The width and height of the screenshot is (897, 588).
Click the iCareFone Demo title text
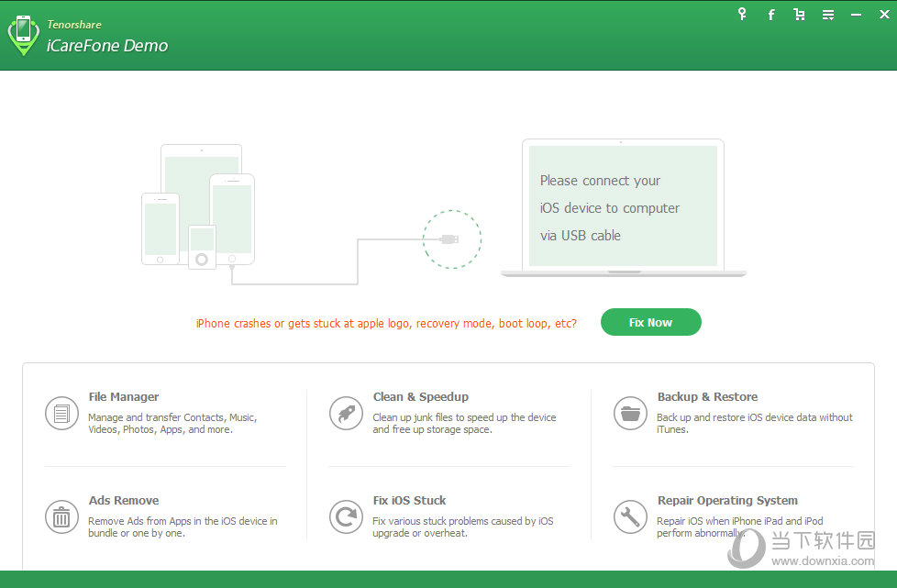(107, 46)
